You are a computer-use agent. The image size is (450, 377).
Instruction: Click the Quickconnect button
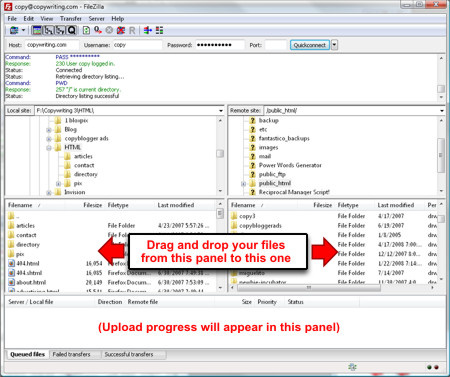310,45
